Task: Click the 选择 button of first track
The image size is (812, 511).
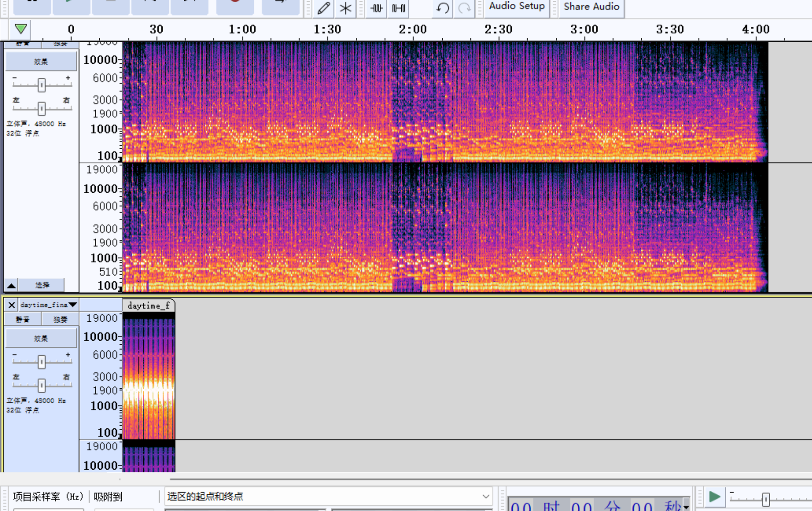Action: tap(42, 285)
